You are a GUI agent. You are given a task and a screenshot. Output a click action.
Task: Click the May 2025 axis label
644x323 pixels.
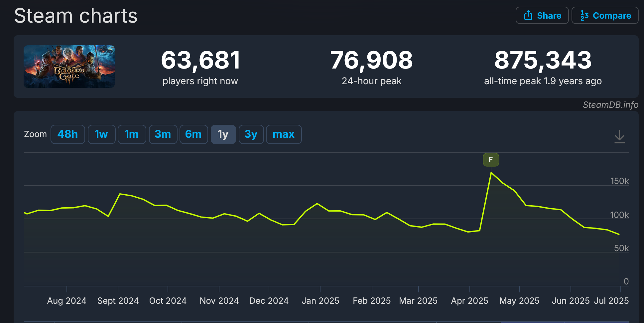(519, 301)
